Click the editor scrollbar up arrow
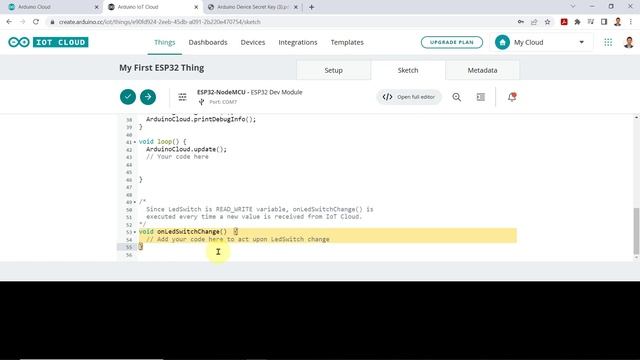This screenshot has width=640, height=360. [636, 118]
